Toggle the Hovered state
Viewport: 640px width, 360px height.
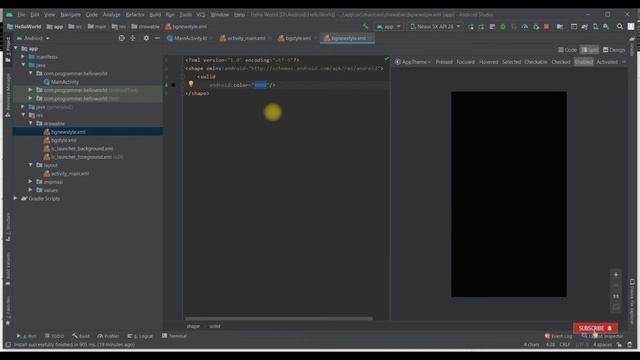point(489,62)
